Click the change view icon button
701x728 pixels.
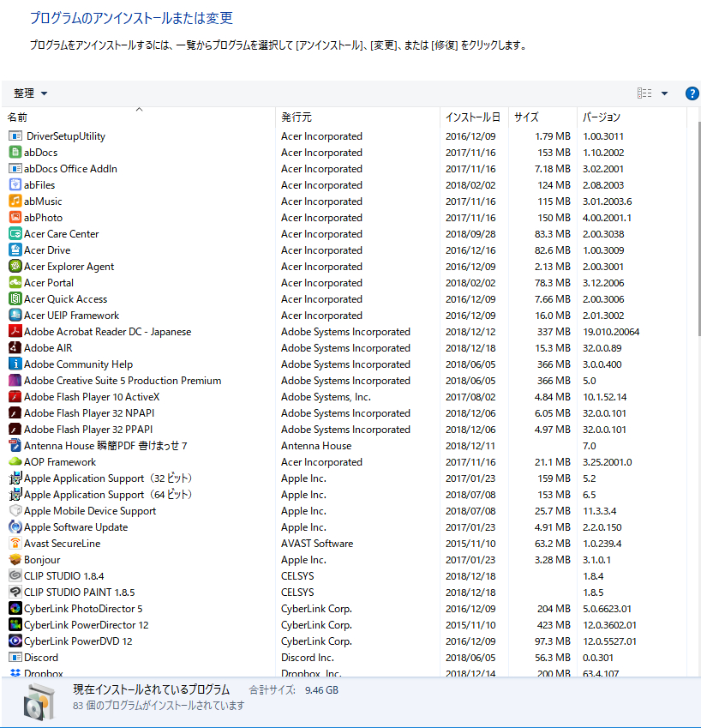click(x=644, y=93)
